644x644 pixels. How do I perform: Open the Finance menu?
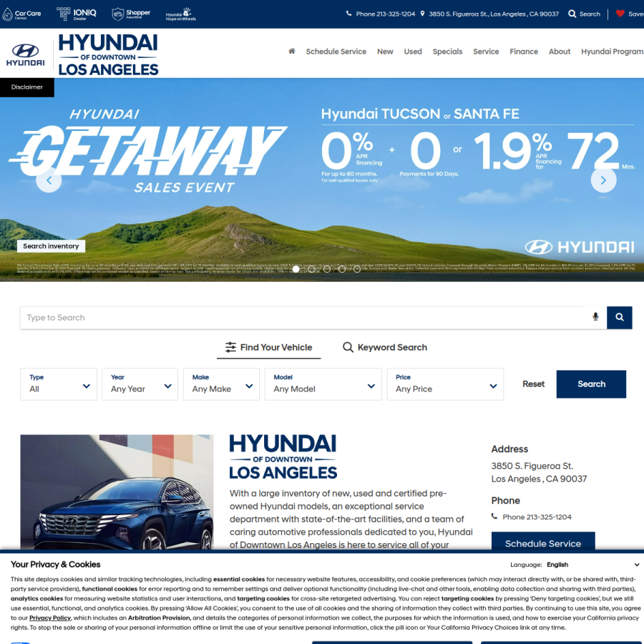click(524, 52)
